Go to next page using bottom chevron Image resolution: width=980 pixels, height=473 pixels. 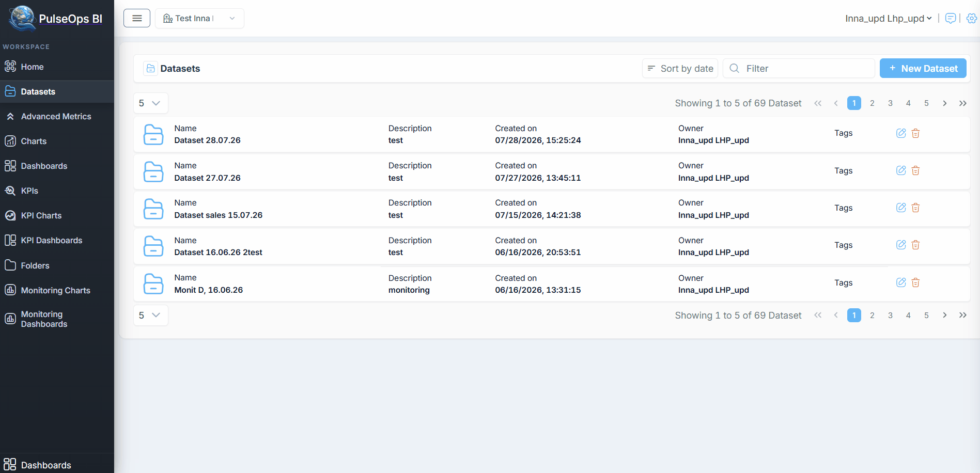(x=944, y=315)
